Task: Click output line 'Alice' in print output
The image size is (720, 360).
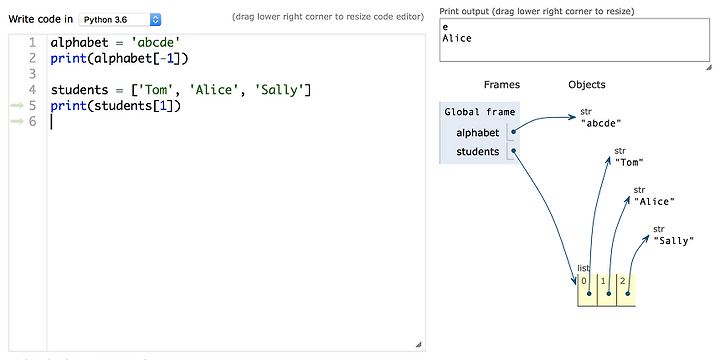Action: [457, 39]
